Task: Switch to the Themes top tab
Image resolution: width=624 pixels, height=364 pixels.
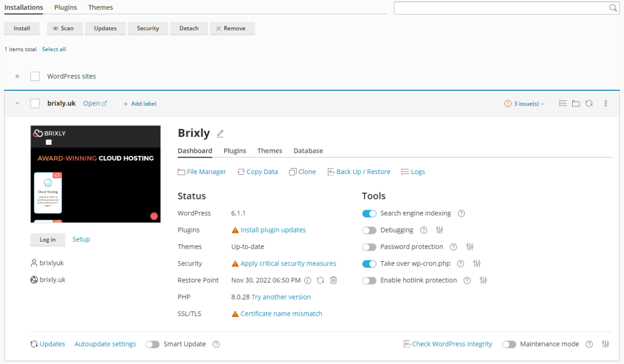Action: pyautogui.click(x=101, y=7)
